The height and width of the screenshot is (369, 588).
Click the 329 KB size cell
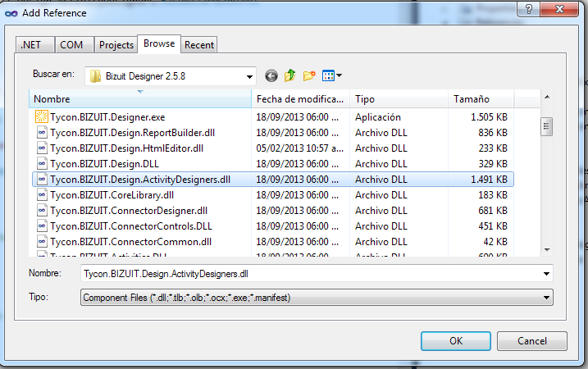pos(493,164)
